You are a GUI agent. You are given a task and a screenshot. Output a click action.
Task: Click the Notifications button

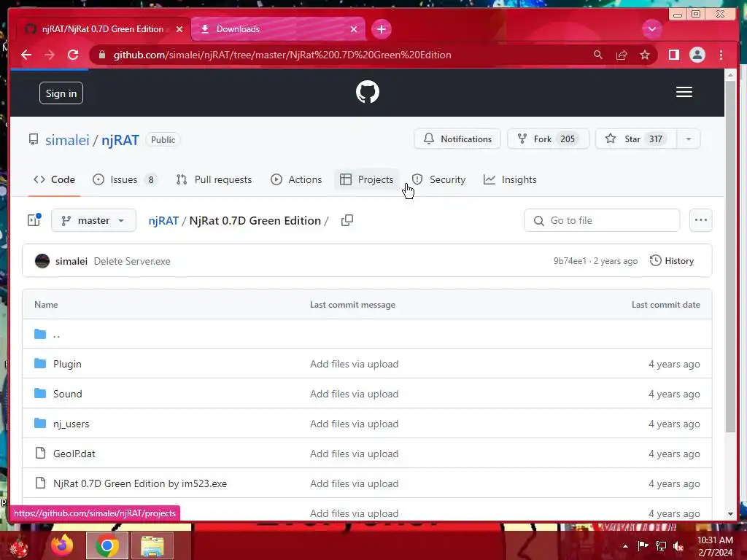coord(457,139)
